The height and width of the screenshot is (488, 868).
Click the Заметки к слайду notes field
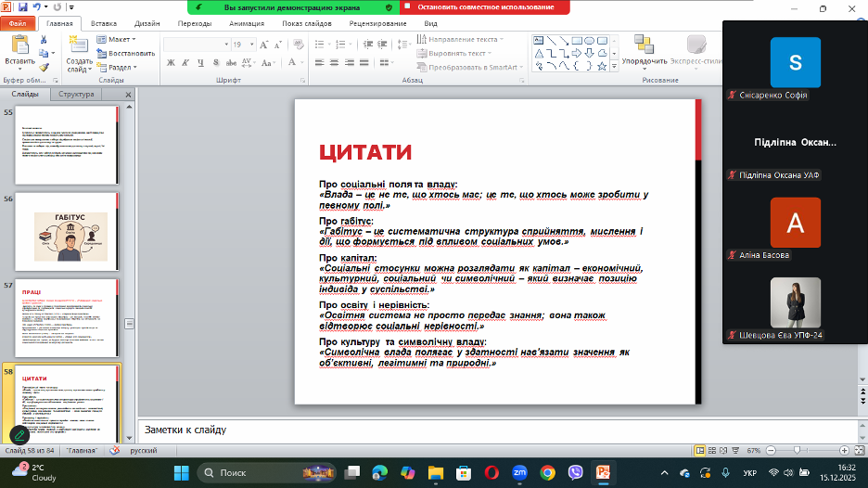pyautogui.click(x=497, y=430)
